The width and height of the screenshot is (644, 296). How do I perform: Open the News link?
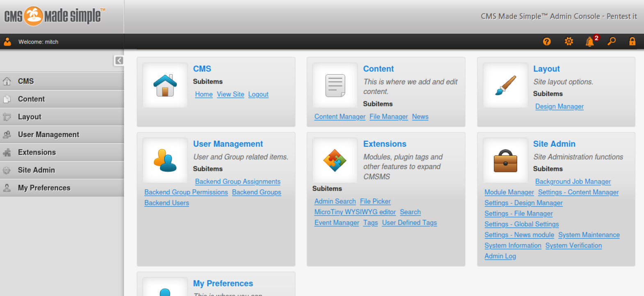coord(420,117)
